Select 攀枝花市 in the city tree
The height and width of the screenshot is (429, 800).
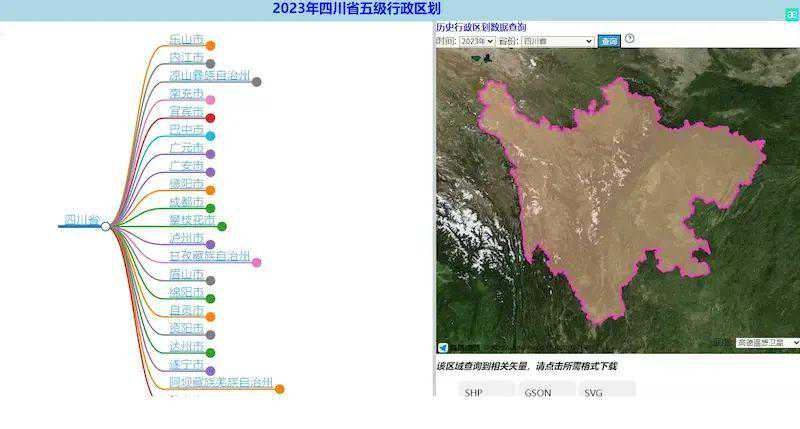(x=192, y=220)
